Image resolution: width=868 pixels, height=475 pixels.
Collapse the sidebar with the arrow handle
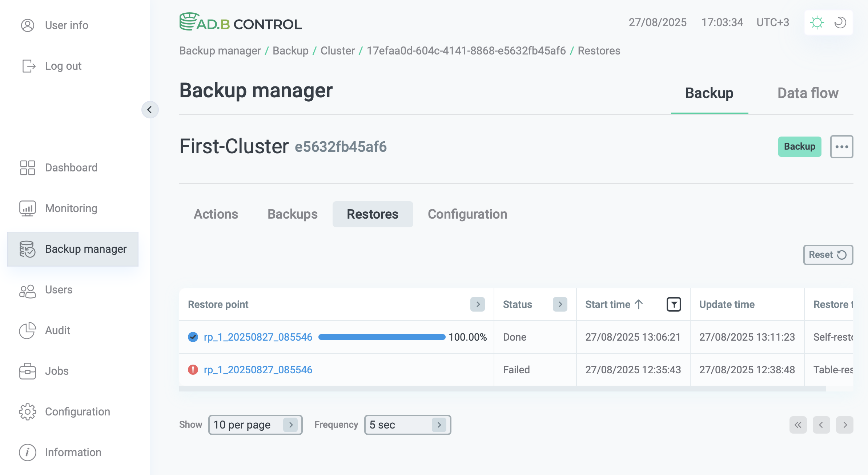150,110
